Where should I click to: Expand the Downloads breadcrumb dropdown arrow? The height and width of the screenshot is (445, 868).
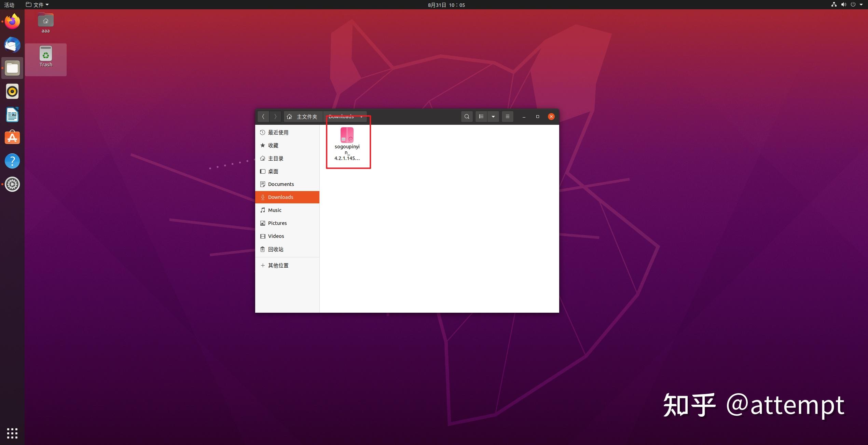coord(361,117)
